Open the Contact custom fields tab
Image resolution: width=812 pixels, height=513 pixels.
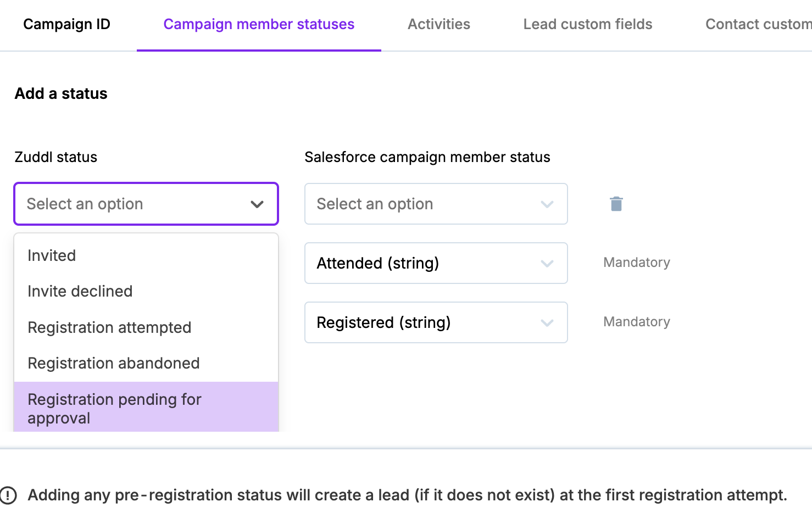758,24
